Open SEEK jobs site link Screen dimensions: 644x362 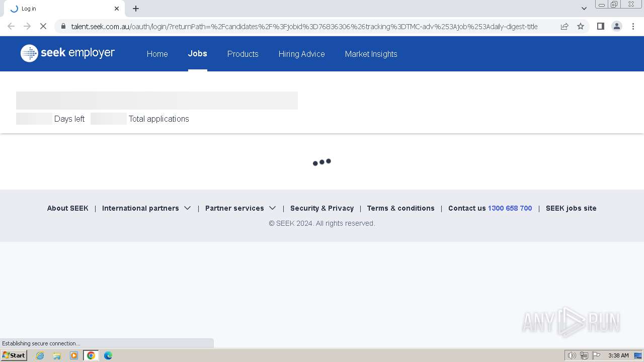click(571, 208)
